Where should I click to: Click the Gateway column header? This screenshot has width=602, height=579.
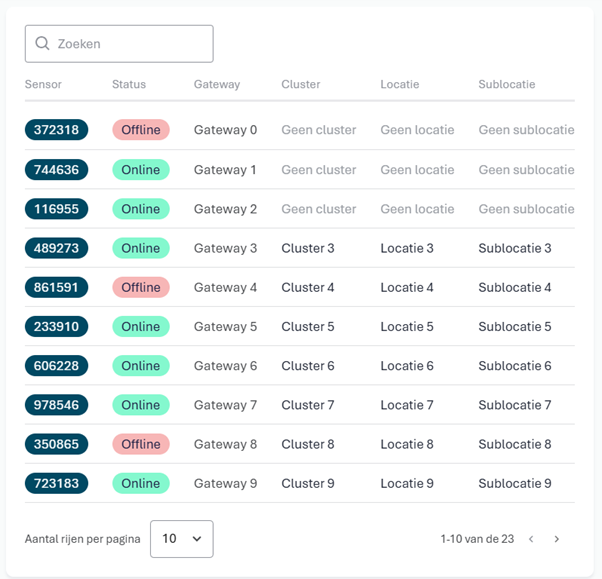tap(217, 84)
